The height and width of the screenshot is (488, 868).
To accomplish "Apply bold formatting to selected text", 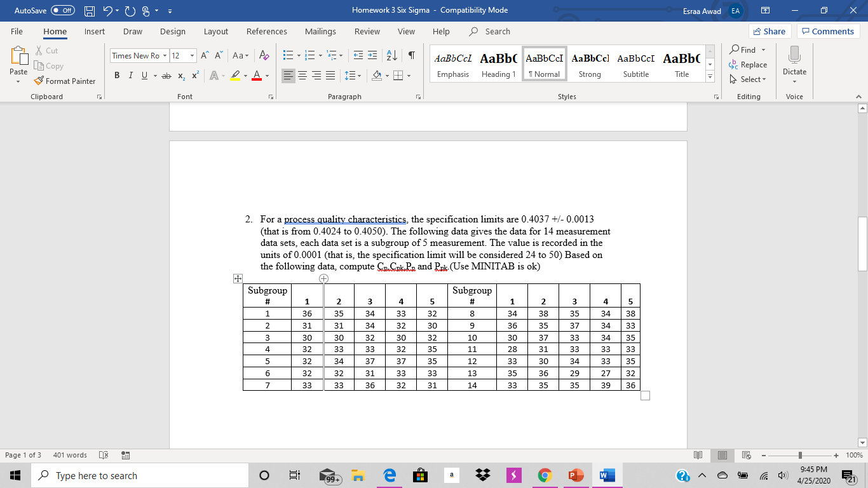I will click(116, 75).
